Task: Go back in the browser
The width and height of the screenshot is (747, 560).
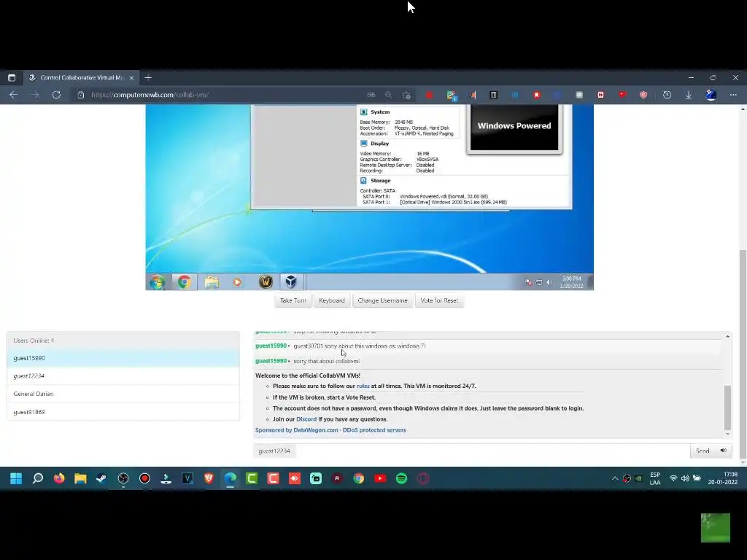Action: coord(13,95)
